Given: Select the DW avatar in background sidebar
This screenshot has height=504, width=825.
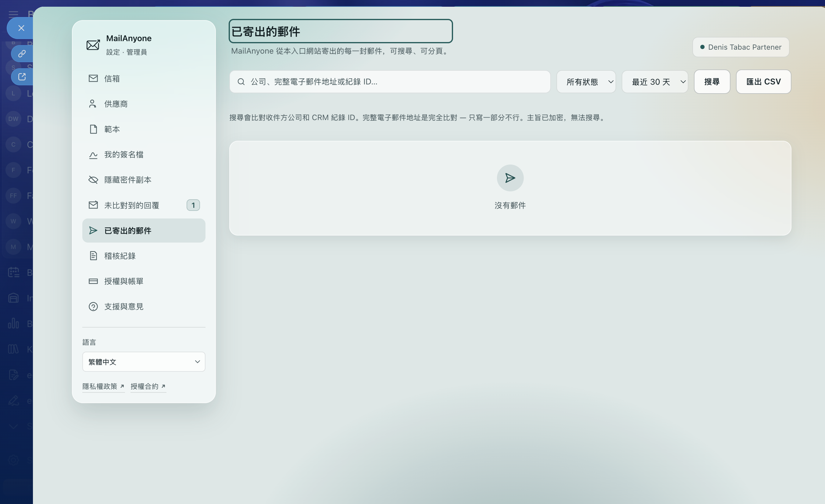Looking at the screenshot, I should pos(13,119).
